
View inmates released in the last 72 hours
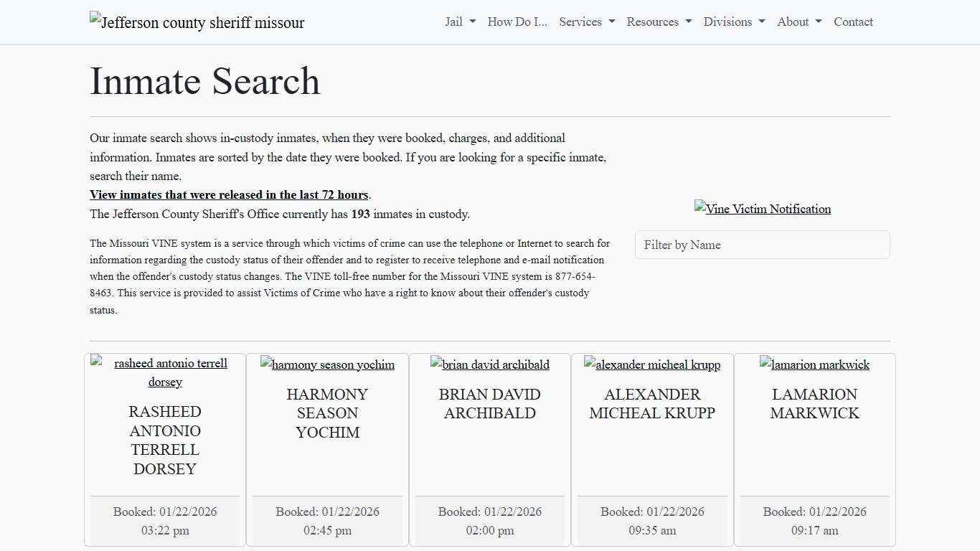pos(229,194)
